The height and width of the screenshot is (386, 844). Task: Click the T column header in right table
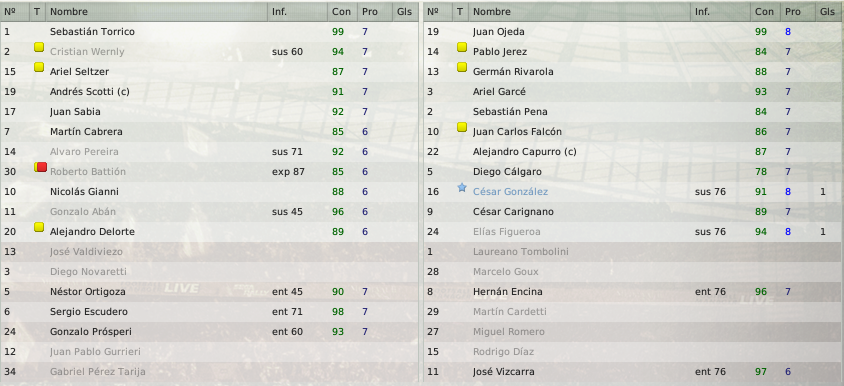point(460,11)
